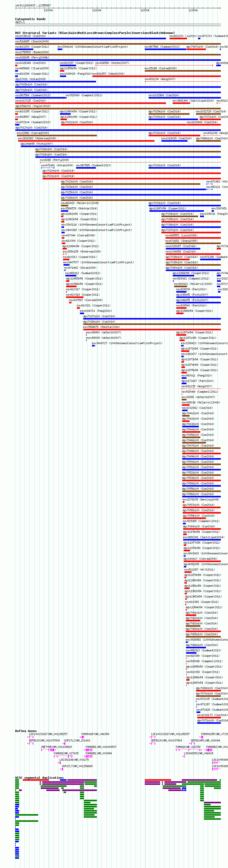Viewport: 228px width, 868px height.
Task: Select variant esv3584578 (Mokhtar2014)
Action: coord(79,209)
